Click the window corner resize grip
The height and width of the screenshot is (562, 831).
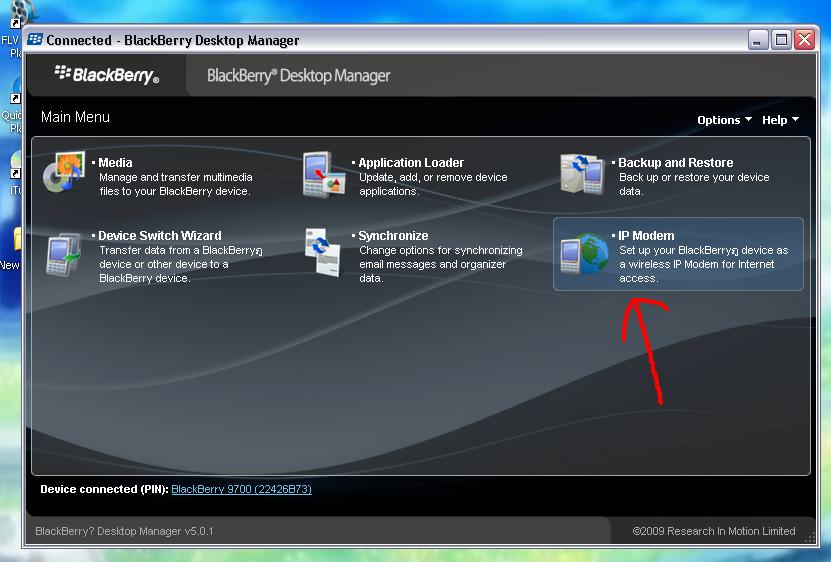tap(810, 538)
